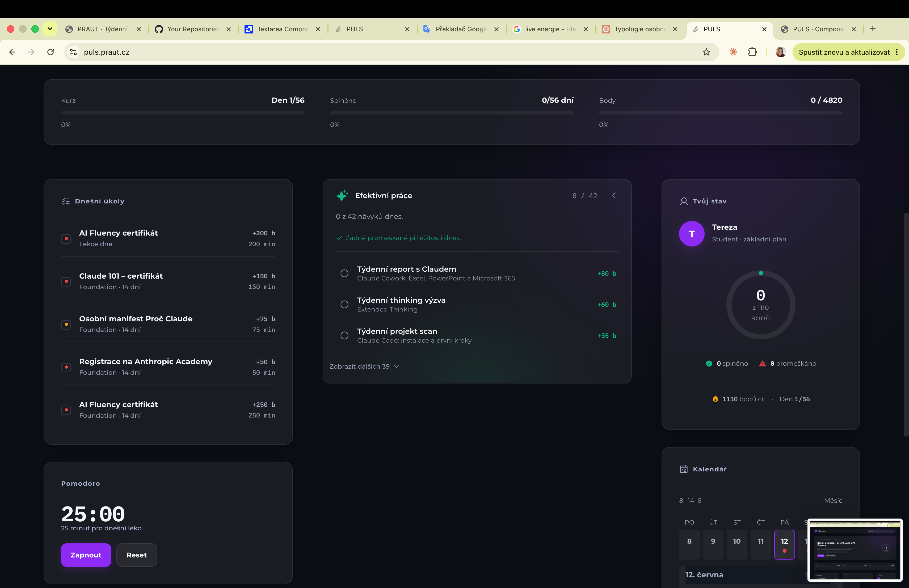Screen dimensions: 909x588
Task: Click the Kalendář calendar icon
Action: 684,469
